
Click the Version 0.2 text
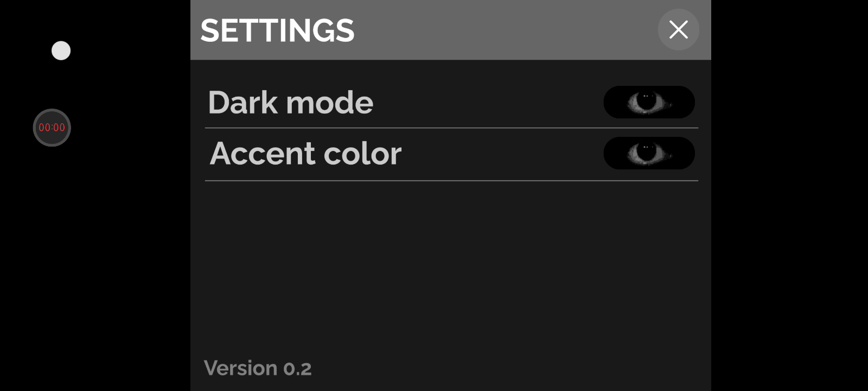tap(258, 368)
